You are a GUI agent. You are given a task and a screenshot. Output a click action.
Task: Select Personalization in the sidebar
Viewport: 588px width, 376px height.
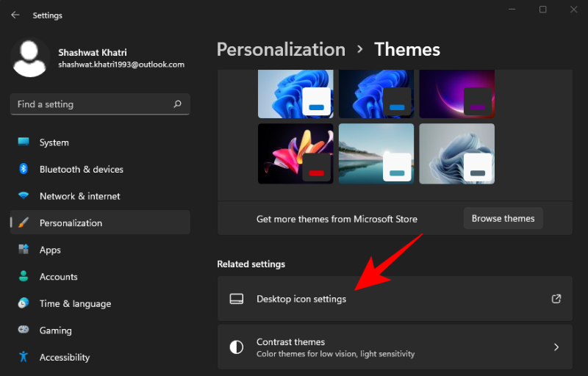click(x=71, y=223)
